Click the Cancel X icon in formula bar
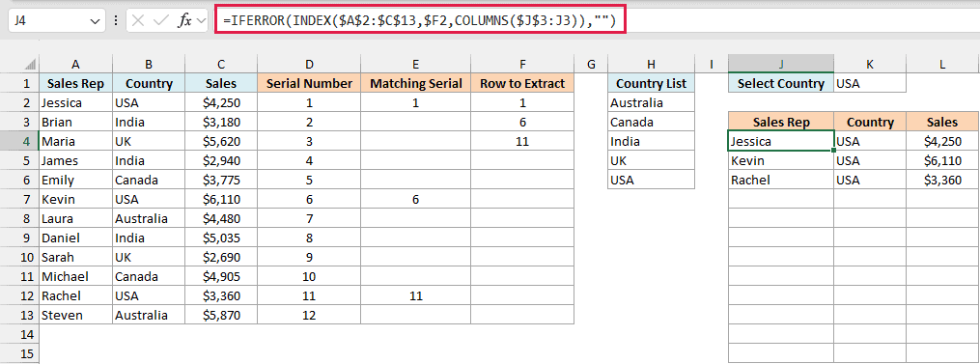The image size is (980, 364). pyautogui.click(x=138, y=20)
